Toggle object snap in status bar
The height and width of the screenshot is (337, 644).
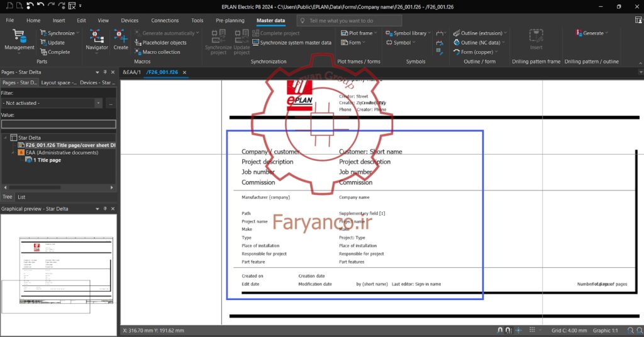pos(508,331)
